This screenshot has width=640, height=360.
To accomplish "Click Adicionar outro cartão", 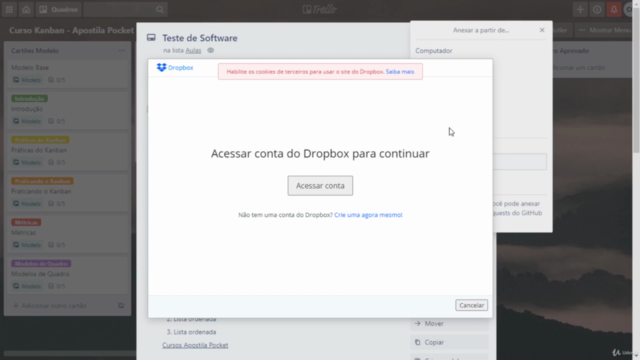I will pyautogui.click(x=50, y=306).
